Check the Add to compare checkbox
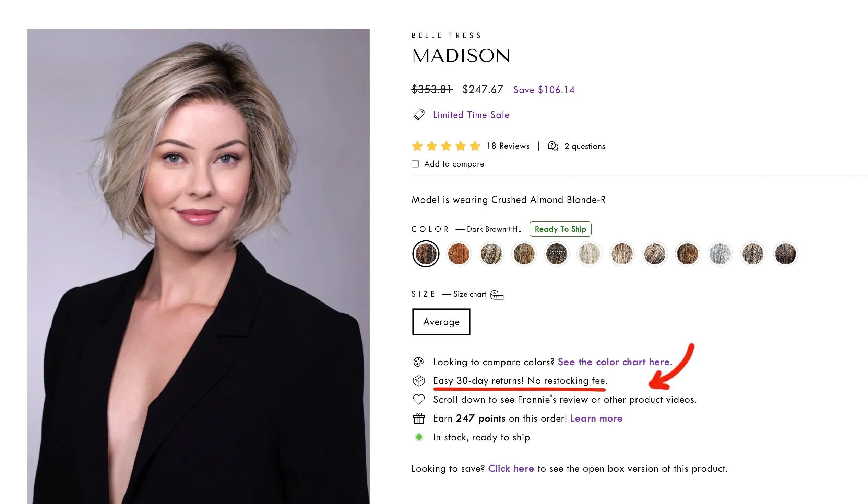Image resolution: width=868 pixels, height=504 pixels. [415, 164]
